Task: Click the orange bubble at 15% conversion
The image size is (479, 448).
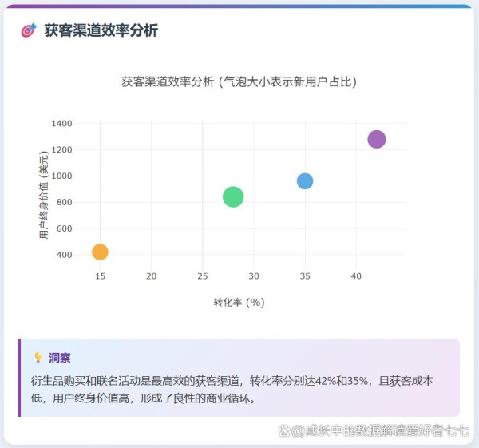Action: (x=100, y=252)
